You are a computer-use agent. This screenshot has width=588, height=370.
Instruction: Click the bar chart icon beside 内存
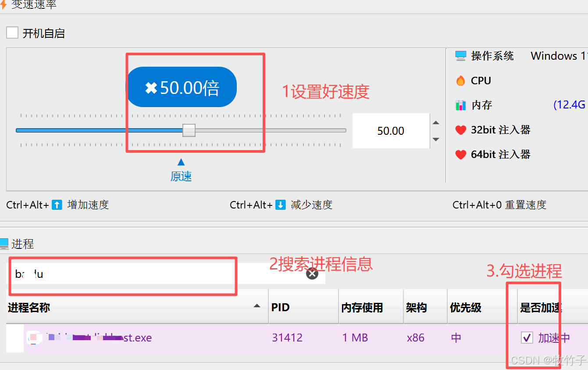[460, 105]
